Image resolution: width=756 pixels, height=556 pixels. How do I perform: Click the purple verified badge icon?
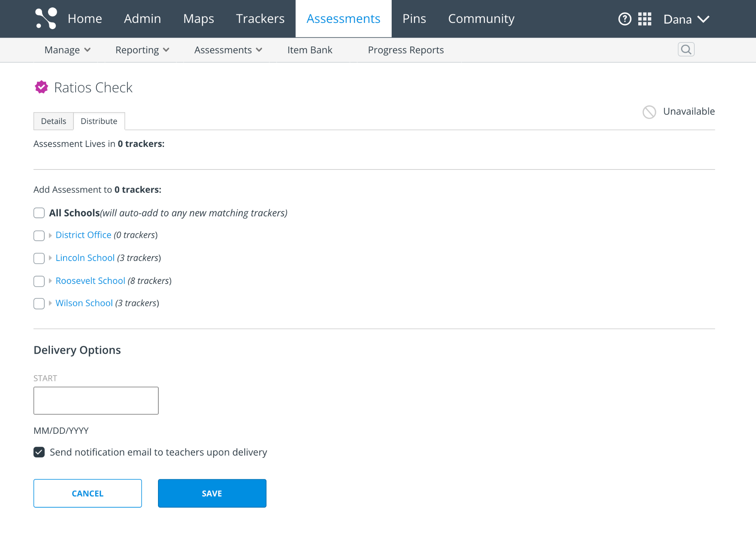pos(41,87)
